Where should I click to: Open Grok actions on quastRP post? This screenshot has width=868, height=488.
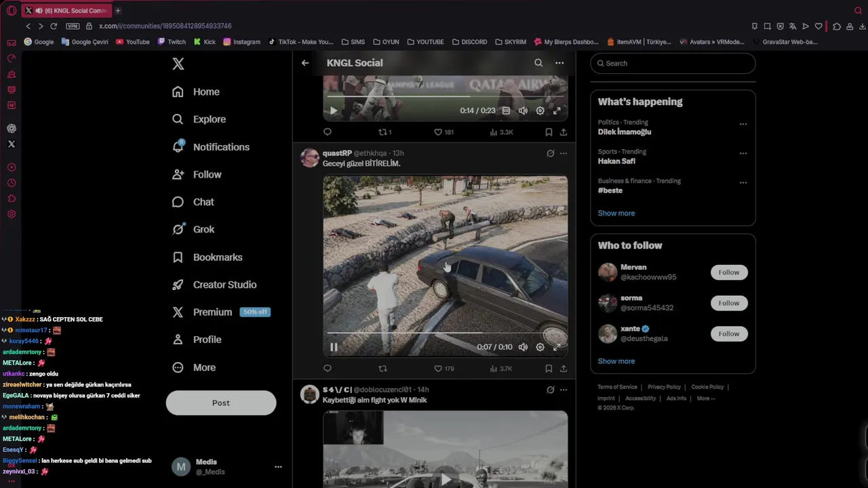pyautogui.click(x=551, y=153)
